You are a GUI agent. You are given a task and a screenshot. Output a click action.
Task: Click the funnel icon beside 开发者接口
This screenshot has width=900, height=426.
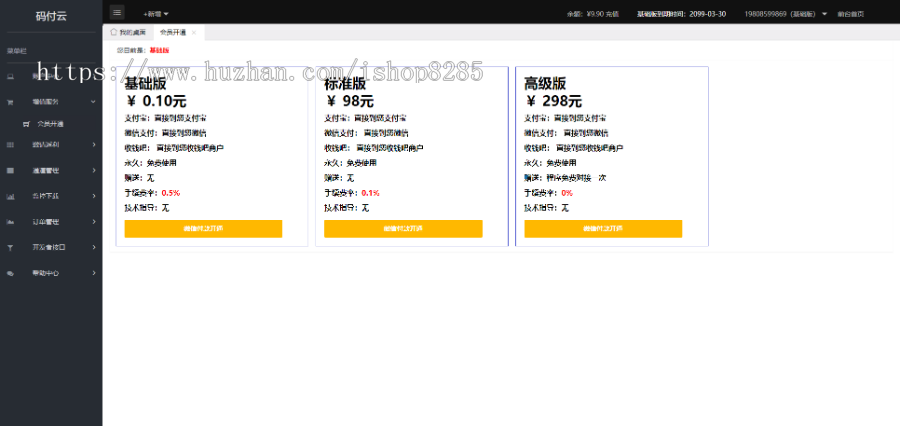pos(10,247)
